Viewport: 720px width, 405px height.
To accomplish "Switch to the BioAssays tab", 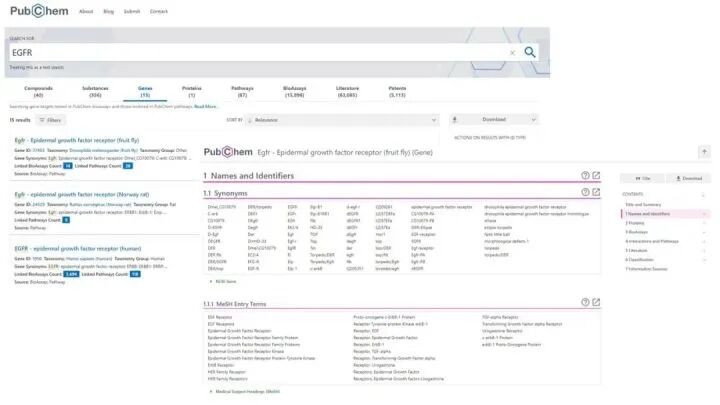I will tap(294, 91).
